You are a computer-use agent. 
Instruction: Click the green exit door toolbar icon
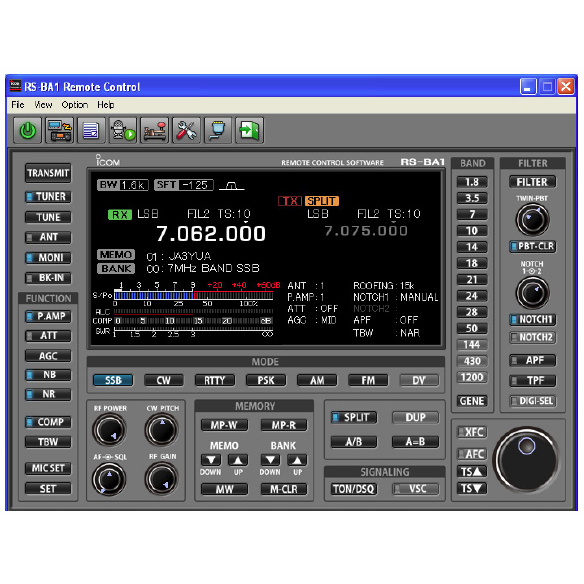point(250,130)
